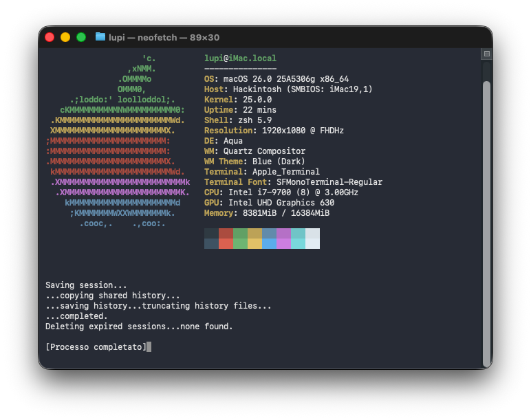531x420 pixels.
Task: Click the split pane icon above the scrollbar
Action: [x=487, y=54]
